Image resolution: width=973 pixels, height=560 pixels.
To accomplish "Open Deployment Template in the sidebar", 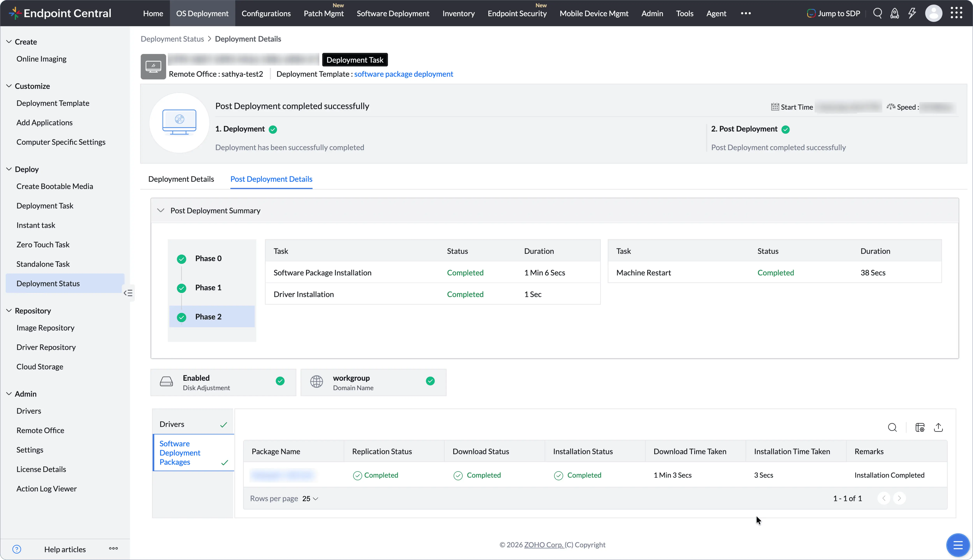I will pyautogui.click(x=53, y=103).
